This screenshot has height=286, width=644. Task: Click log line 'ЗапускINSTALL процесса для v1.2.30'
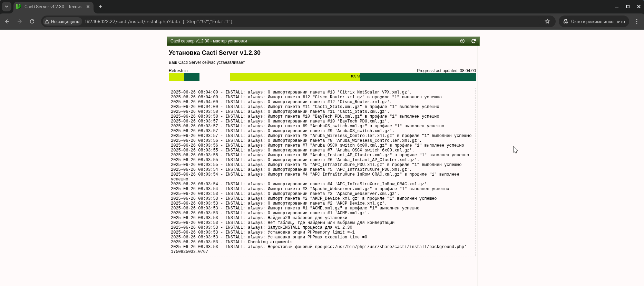pos(261,227)
